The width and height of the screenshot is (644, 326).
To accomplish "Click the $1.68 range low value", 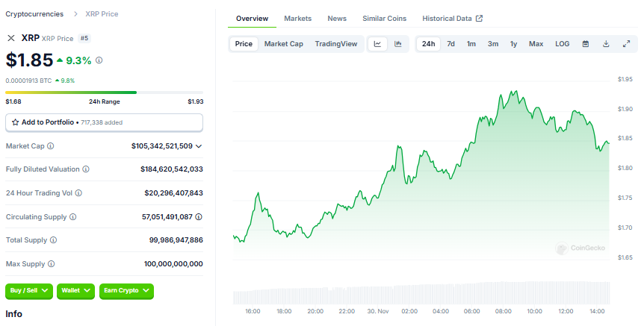I will tap(13, 101).
